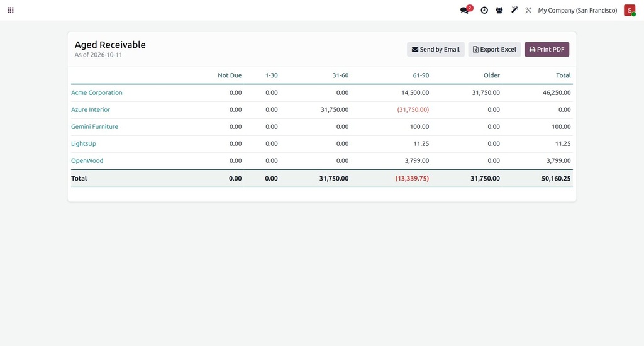Click the Export Excel button
This screenshot has height=346, width=644.
[494, 49]
